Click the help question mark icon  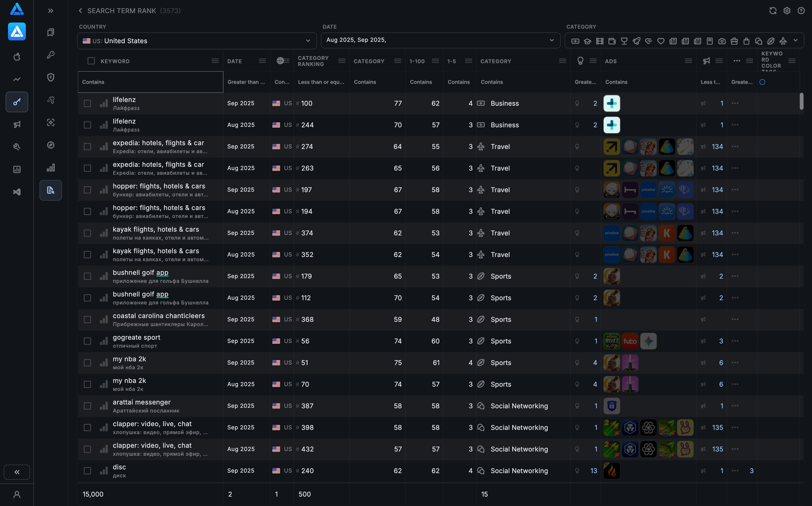(801, 11)
